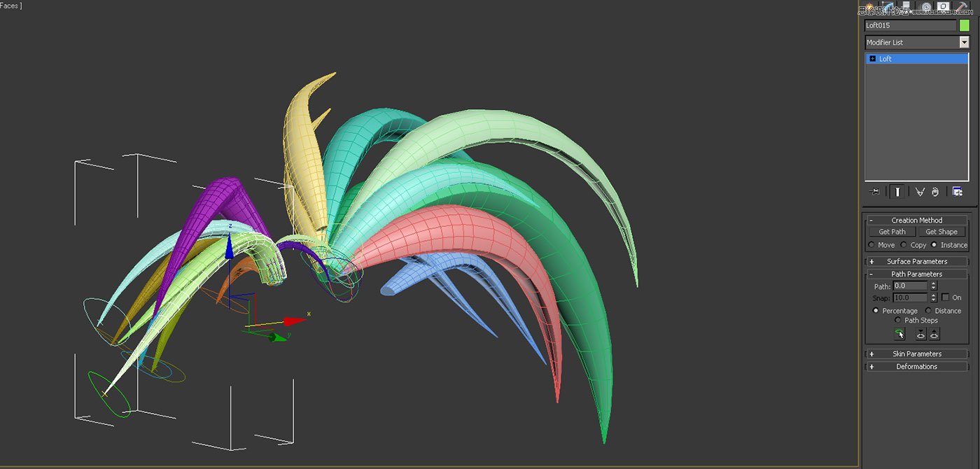The image size is (980, 469).
Task: Expand the Surface Parameters rollout
Action: (917, 261)
